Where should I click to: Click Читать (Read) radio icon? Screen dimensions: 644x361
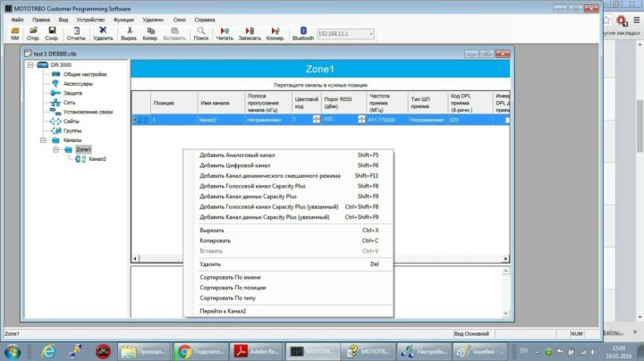[x=225, y=33]
